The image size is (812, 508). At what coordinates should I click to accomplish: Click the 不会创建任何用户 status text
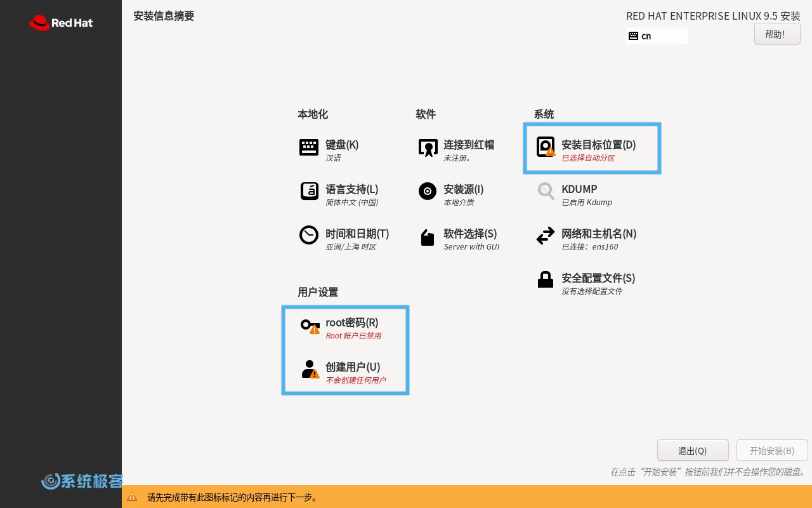(x=356, y=380)
